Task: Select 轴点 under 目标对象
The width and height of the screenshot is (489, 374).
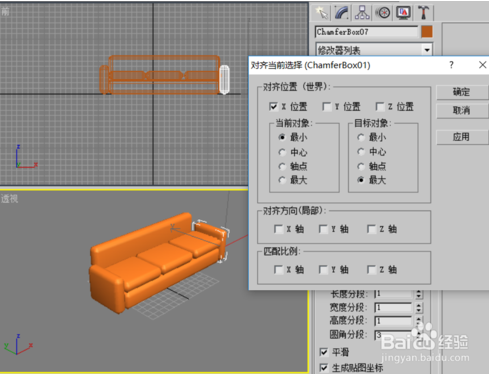Action: coord(361,166)
